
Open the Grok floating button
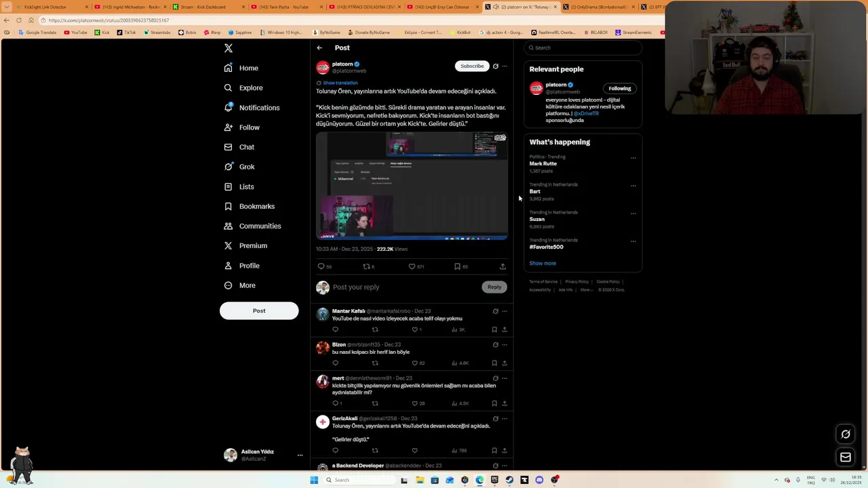pyautogui.click(x=846, y=434)
